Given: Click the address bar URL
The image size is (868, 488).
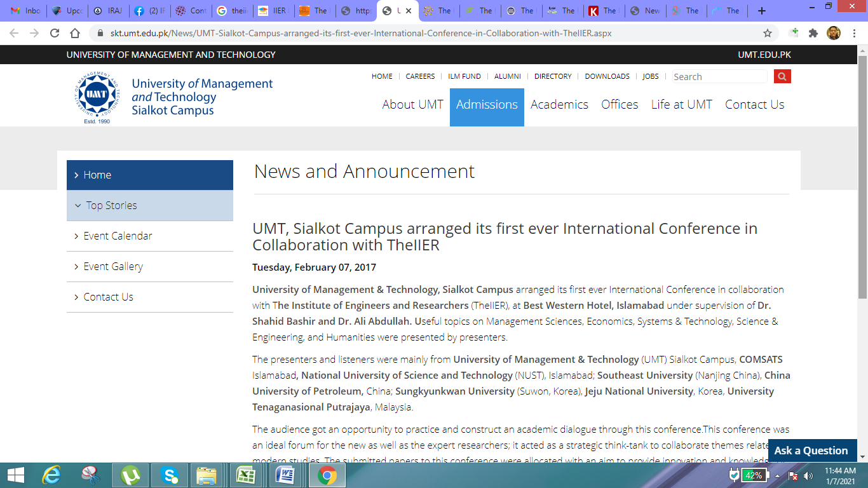Looking at the screenshot, I should [x=361, y=33].
